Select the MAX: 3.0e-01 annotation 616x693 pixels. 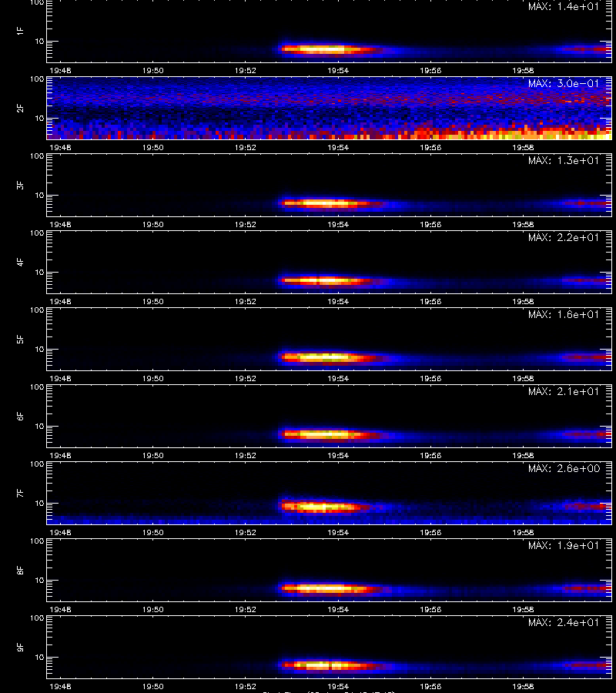564,83
